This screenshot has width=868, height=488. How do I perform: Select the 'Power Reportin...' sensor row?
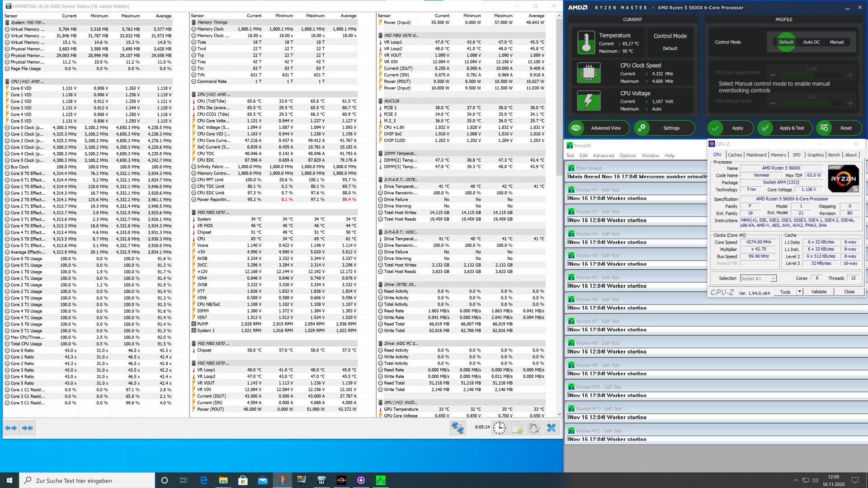(x=274, y=199)
